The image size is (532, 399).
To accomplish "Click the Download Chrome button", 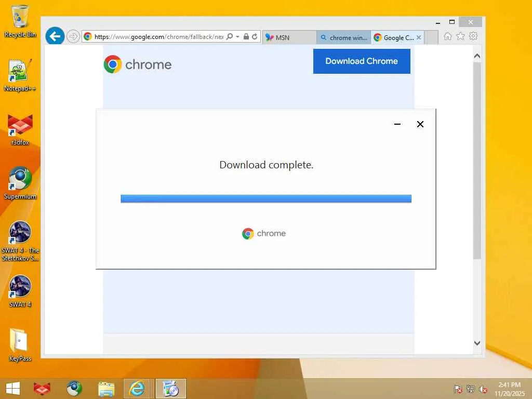I will tap(362, 61).
